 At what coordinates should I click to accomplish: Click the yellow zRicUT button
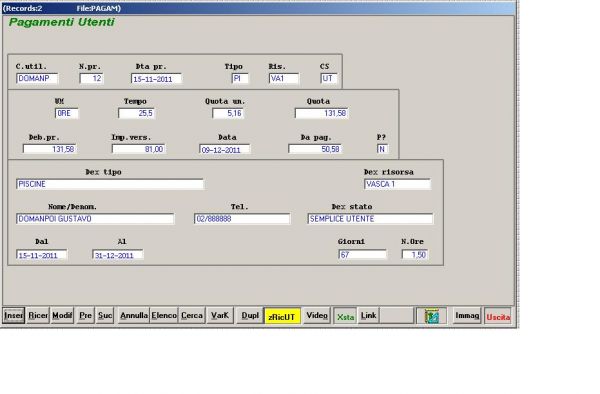click(x=282, y=316)
